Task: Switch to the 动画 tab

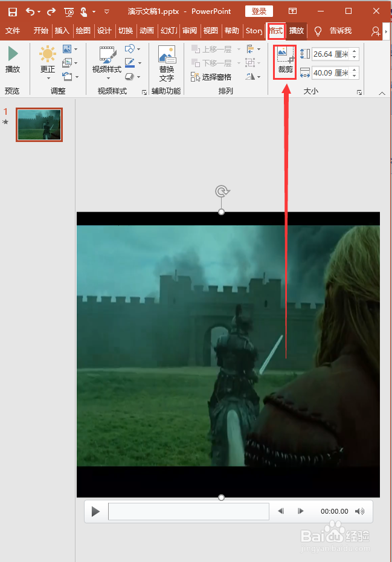Action: pos(147,31)
